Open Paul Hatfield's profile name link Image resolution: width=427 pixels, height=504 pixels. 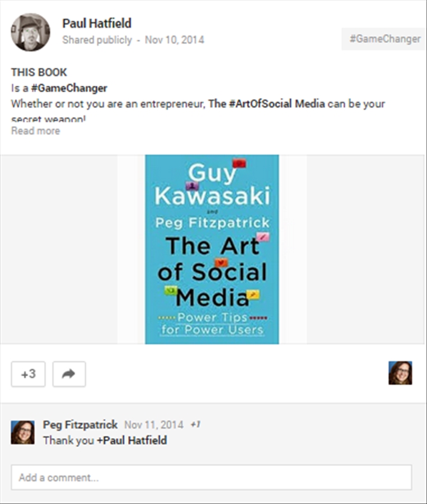click(x=97, y=24)
